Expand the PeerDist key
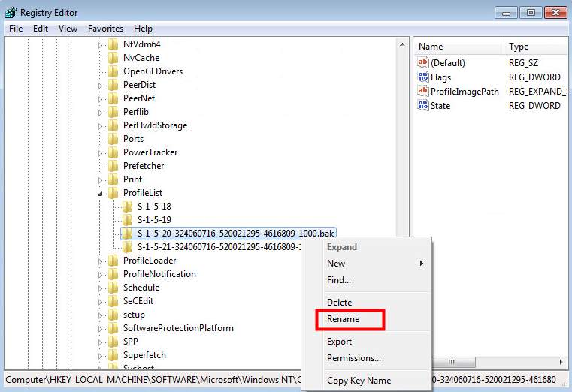Image resolution: width=572 pixels, height=392 pixels. [100, 86]
